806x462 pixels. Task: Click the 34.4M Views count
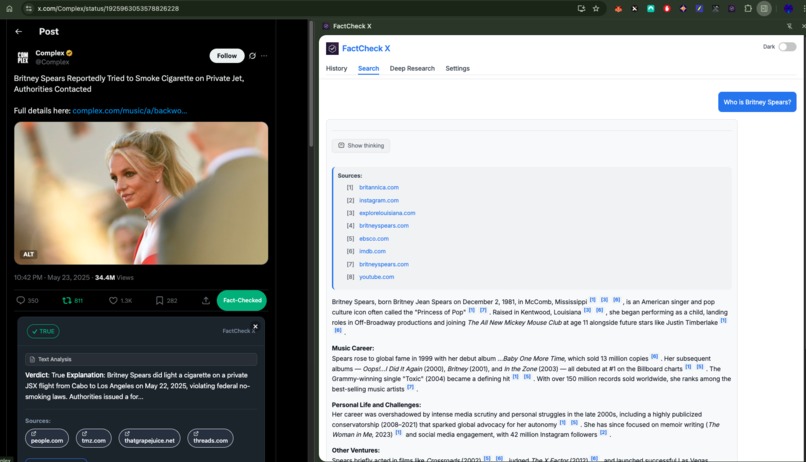tap(114, 278)
